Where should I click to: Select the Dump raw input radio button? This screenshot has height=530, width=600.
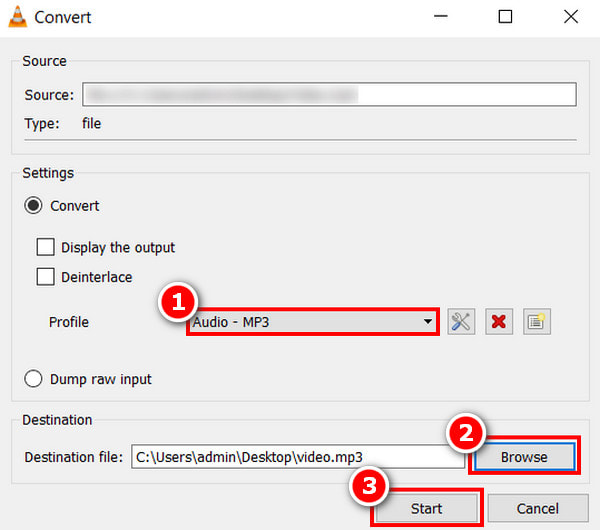33,379
